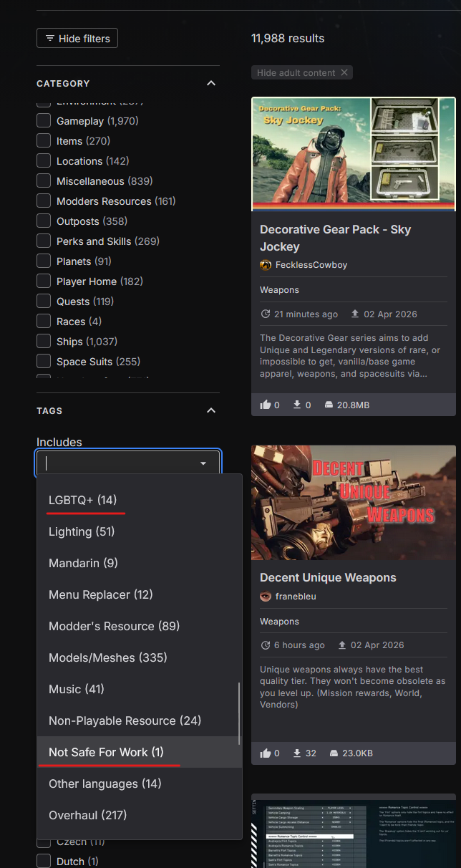Click thumbs-up icon on Decent Unique Weapons card
Viewport: 461px width, 868px height.
click(266, 753)
